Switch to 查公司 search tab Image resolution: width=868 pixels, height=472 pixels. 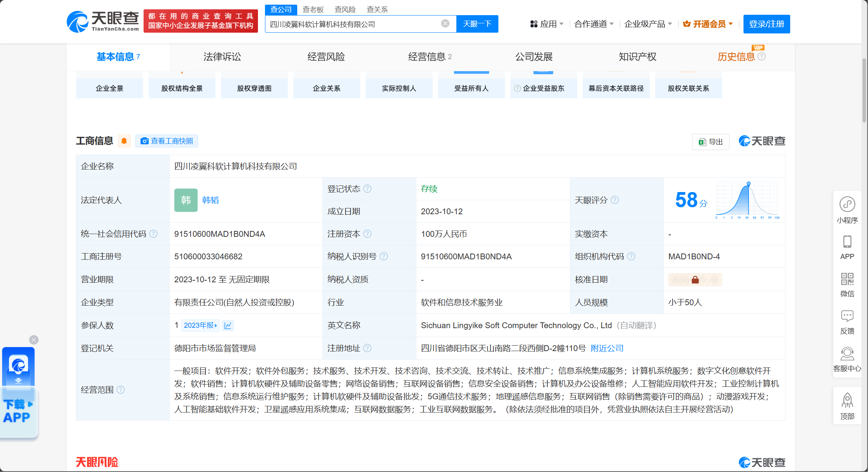tap(281, 9)
